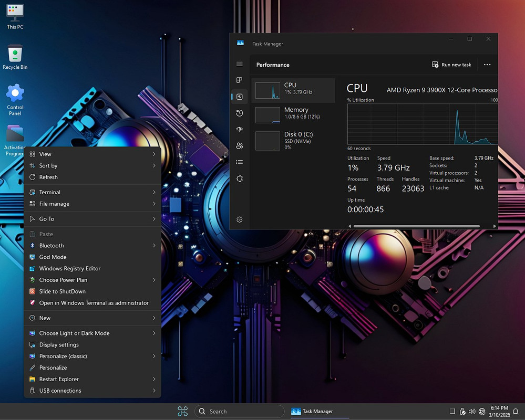Viewport: 525px width, 420px height.
Task: Click Run new task button
Action: (x=451, y=65)
